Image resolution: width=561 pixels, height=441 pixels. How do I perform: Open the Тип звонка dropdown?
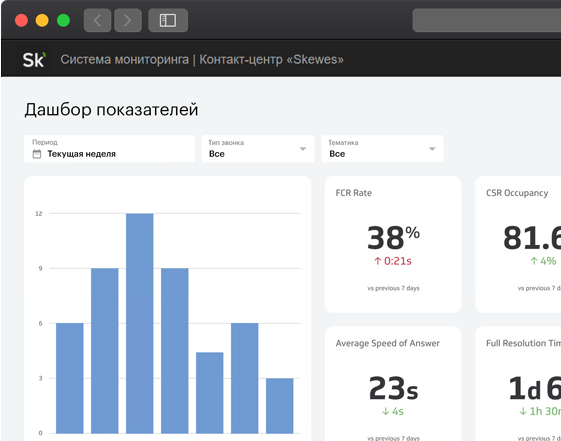pos(258,149)
